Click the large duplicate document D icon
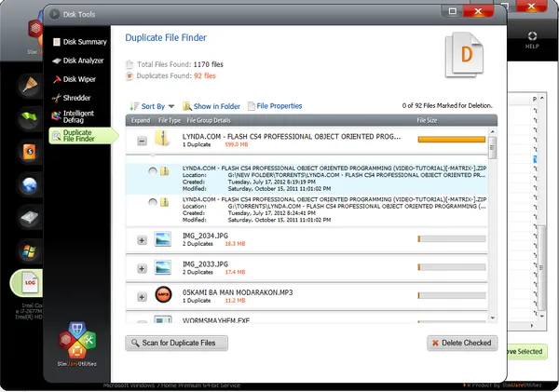Image resolution: width=559 pixels, height=392 pixels. [465, 55]
